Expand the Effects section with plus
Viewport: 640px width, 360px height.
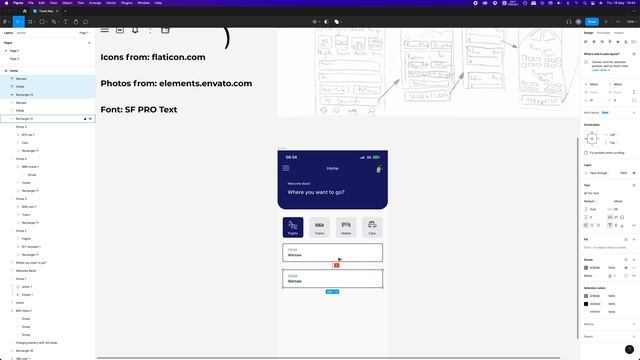pyautogui.click(x=634, y=324)
